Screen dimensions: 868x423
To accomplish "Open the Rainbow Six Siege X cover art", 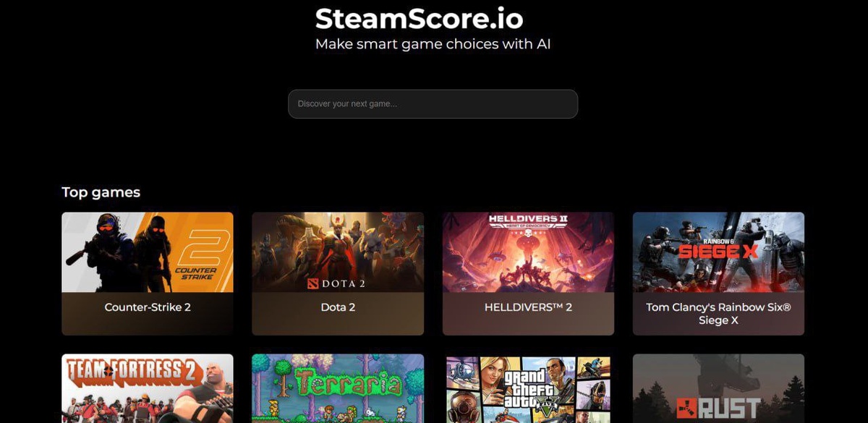I will [x=718, y=252].
